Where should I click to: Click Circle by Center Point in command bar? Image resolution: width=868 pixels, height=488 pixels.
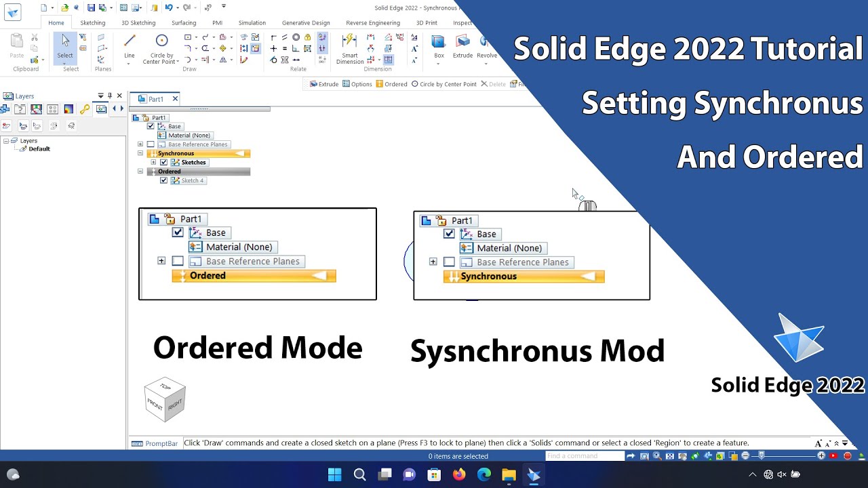coord(444,84)
